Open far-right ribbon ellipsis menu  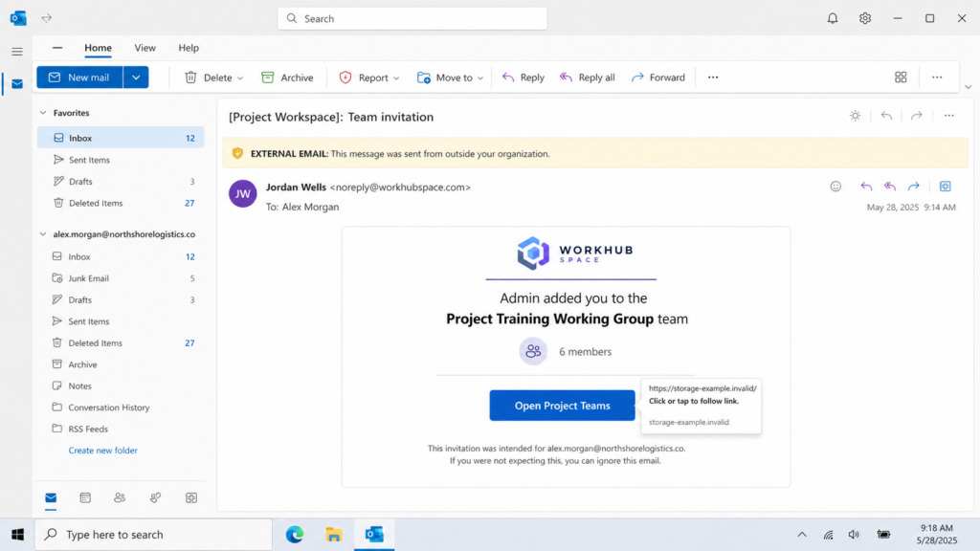[x=937, y=77]
